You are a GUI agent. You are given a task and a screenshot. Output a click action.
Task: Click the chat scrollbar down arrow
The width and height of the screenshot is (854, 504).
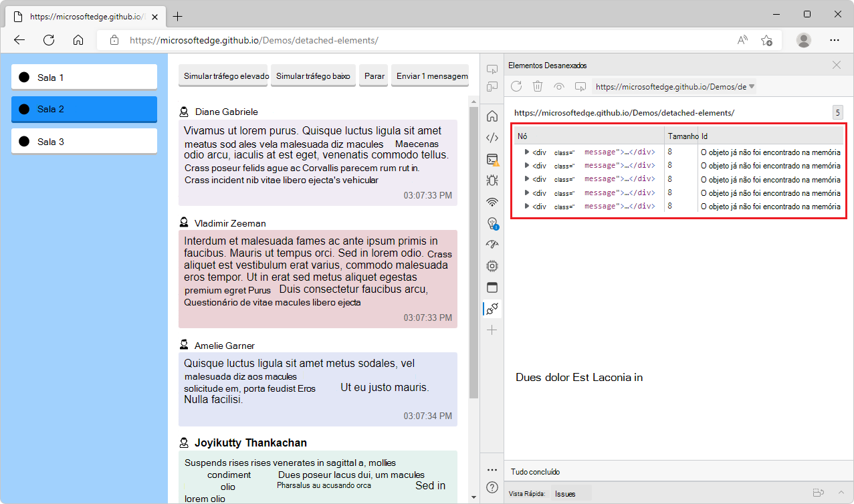tap(474, 497)
